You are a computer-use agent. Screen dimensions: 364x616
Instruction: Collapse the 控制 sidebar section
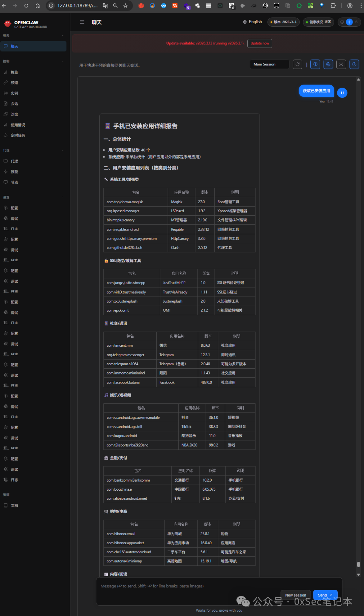pos(63,61)
